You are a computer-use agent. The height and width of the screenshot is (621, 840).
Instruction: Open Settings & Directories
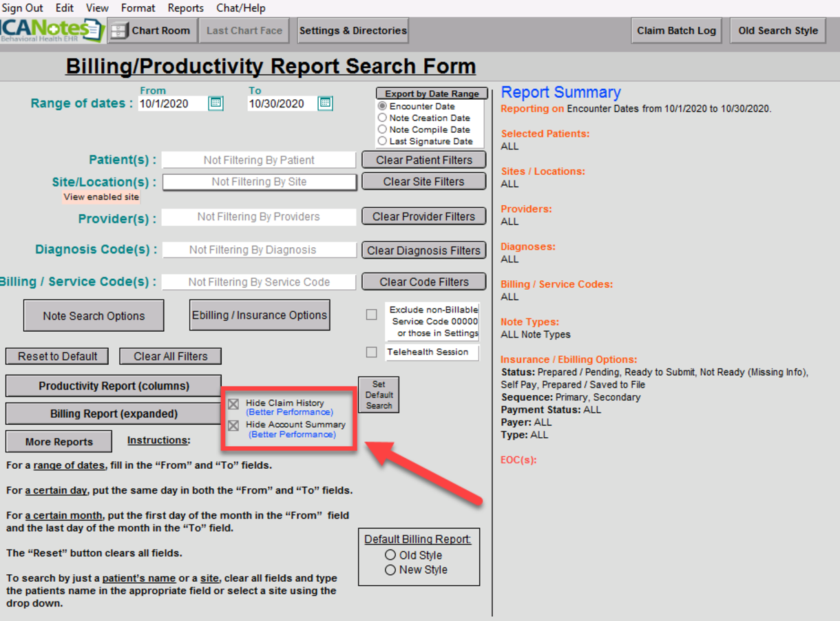[x=353, y=30]
